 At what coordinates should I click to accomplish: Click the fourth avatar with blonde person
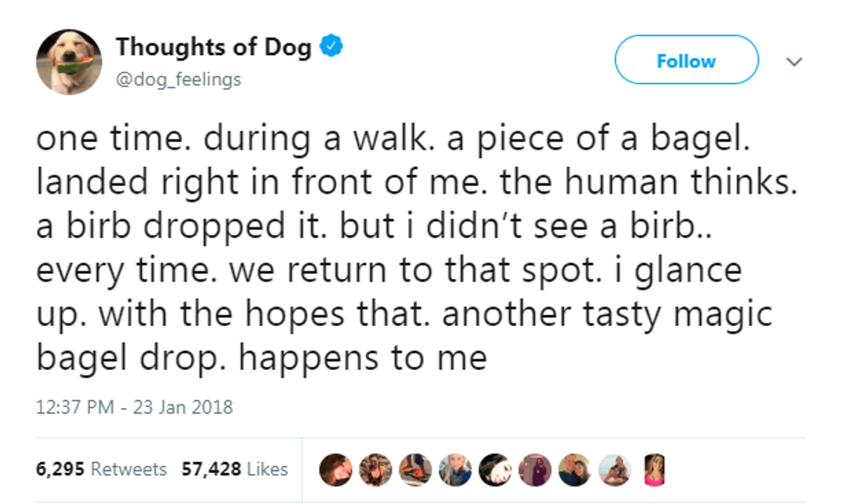tap(454, 469)
